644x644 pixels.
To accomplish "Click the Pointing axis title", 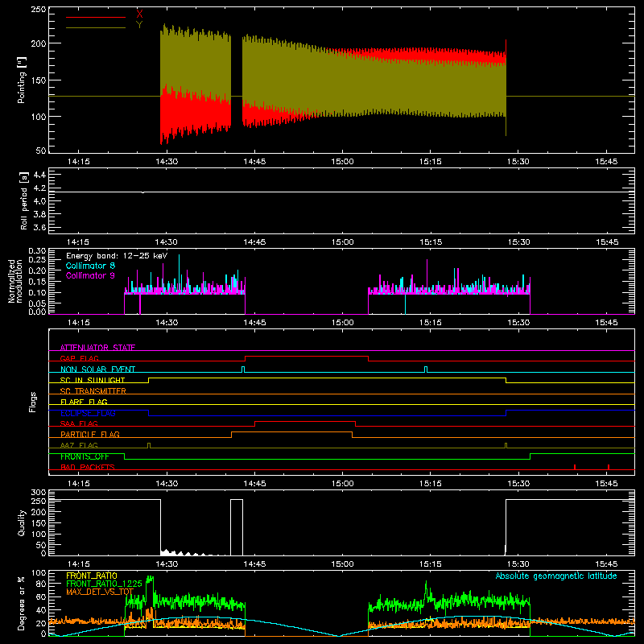I will pyautogui.click(x=22, y=80).
